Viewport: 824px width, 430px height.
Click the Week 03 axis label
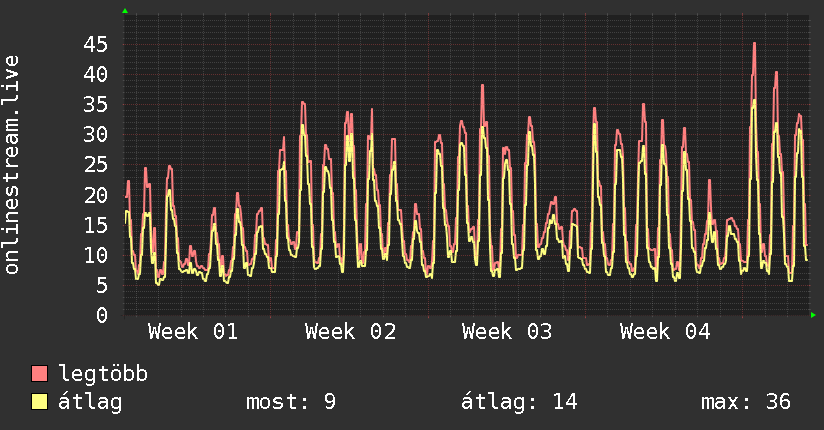point(507,331)
